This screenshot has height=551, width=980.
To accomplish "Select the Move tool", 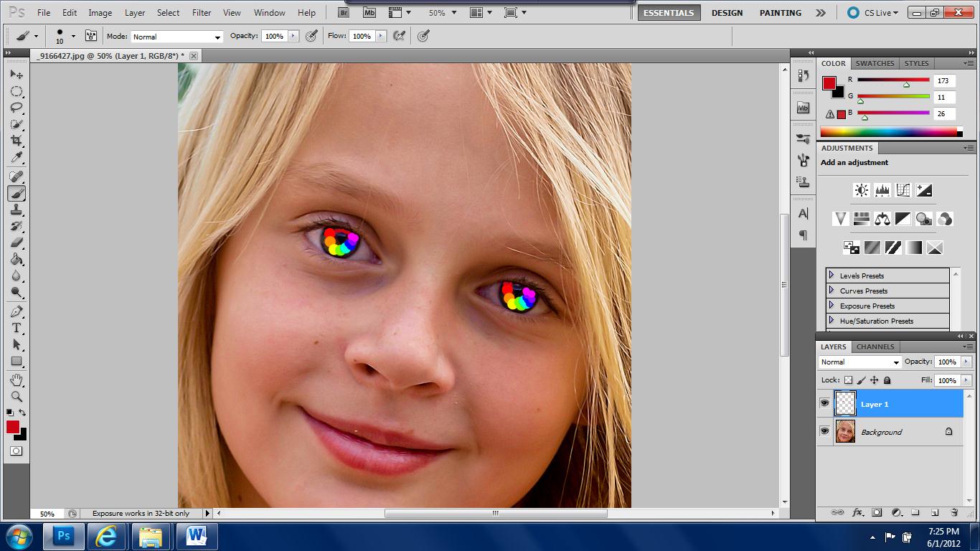I will click(17, 75).
